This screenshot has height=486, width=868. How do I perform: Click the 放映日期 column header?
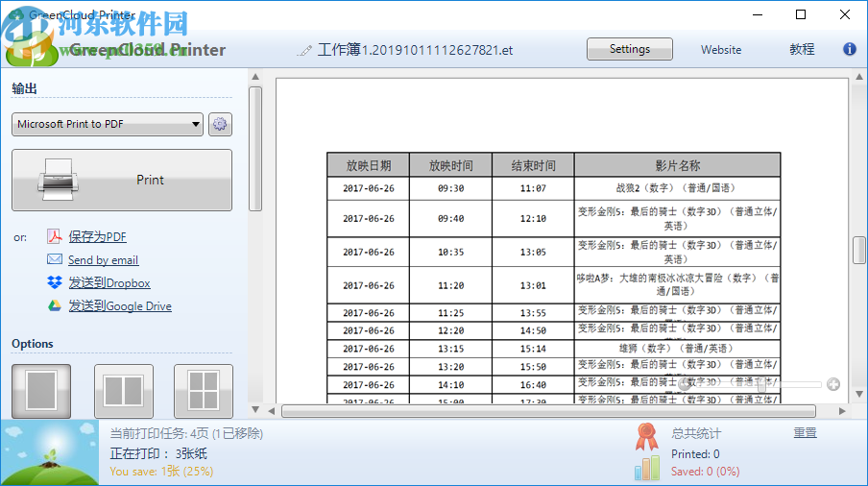tap(368, 165)
